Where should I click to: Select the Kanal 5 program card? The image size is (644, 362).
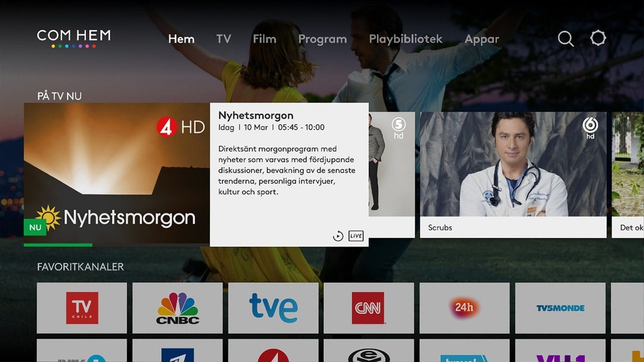pos(392,175)
